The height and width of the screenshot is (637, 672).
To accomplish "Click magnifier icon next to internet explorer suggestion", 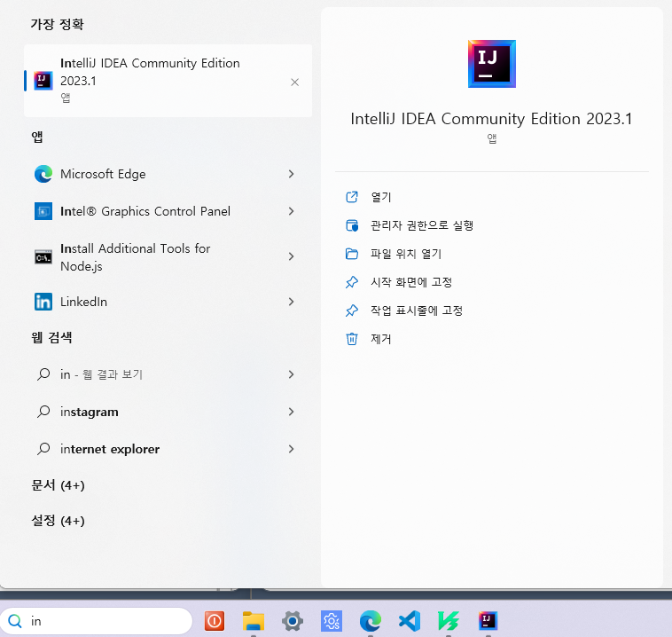I will [x=43, y=449].
